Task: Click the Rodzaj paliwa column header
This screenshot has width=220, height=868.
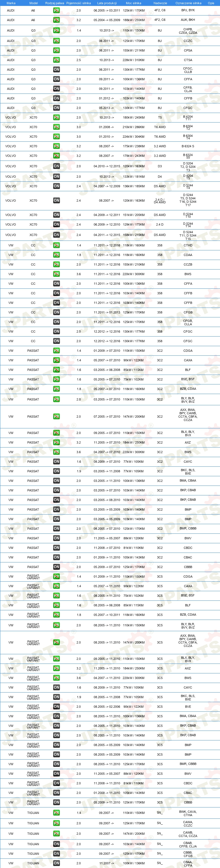Action: tap(55, 3)
